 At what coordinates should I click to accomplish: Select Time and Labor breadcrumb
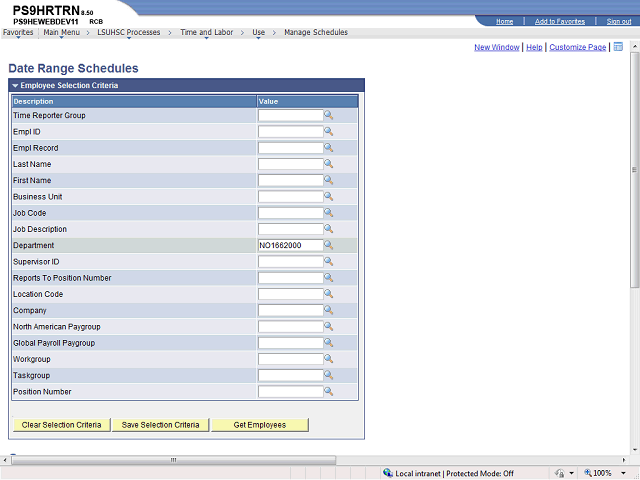[x=206, y=32]
